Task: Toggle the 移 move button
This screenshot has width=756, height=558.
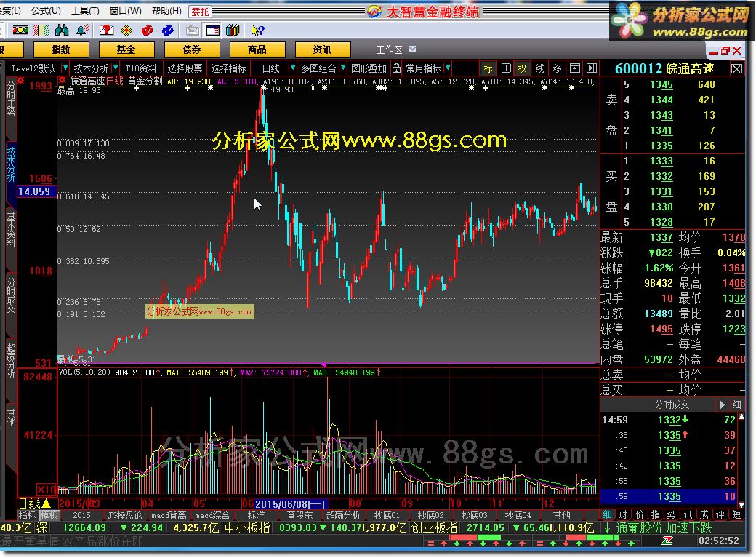Action: (557, 68)
